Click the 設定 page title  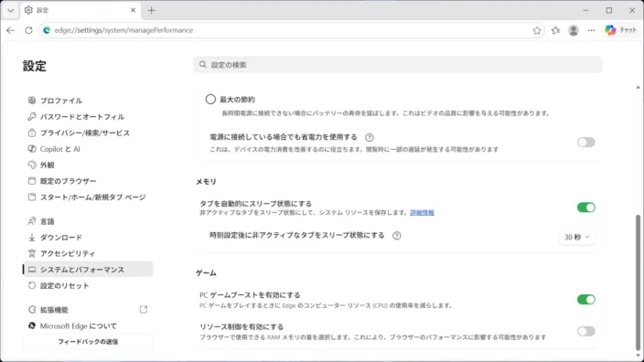tap(35, 66)
